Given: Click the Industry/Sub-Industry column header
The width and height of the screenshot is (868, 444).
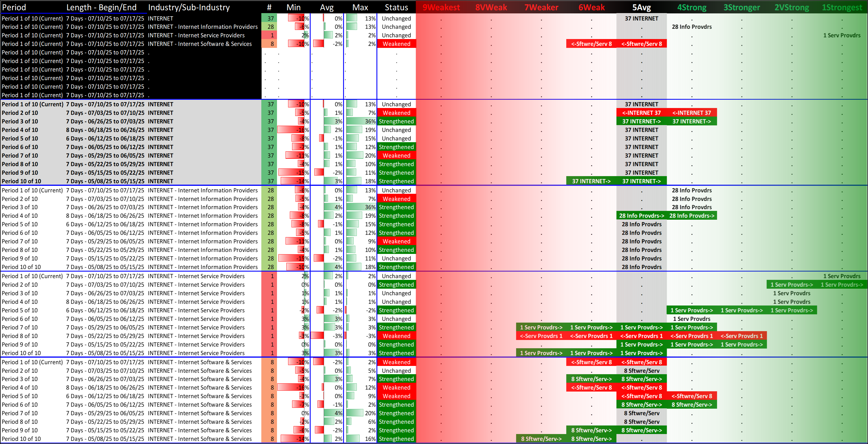Looking at the screenshot, I should tap(189, 7).
